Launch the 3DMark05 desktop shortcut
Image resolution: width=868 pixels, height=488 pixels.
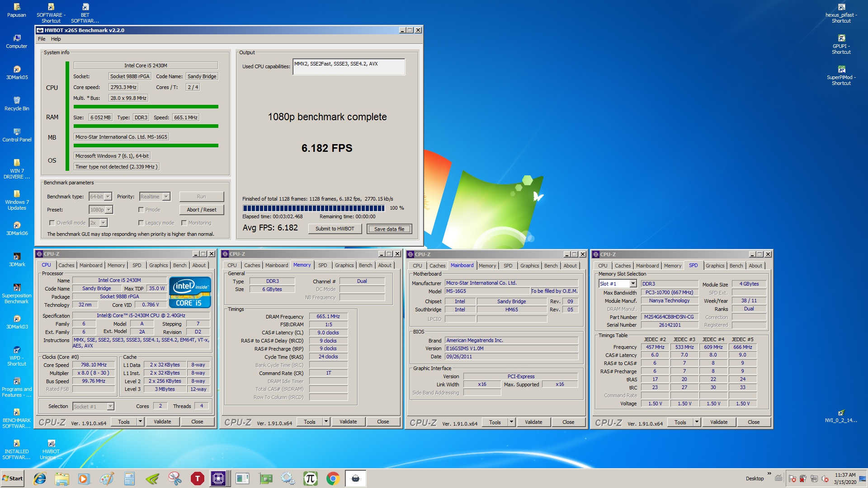[x=17, y=72]
